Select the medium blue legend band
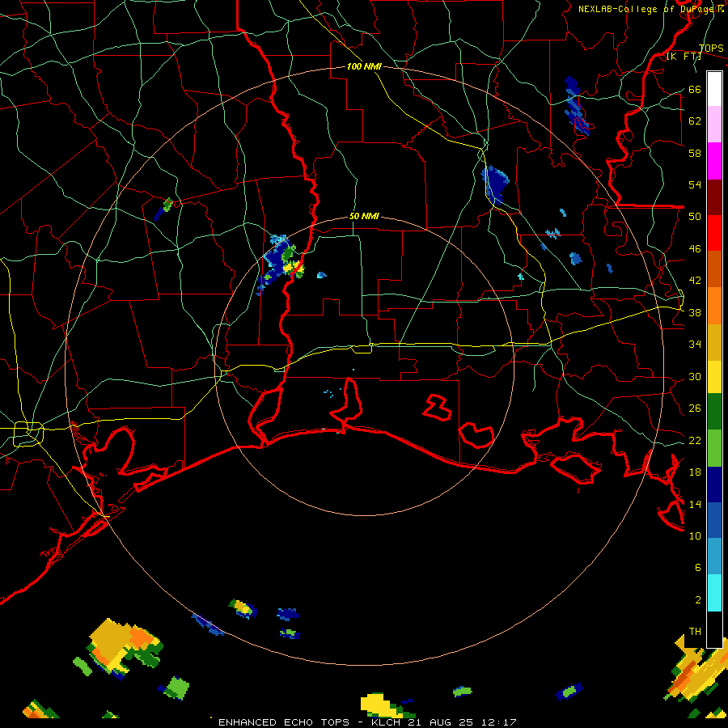The image size is (728, 728). (x=714, y=520)
